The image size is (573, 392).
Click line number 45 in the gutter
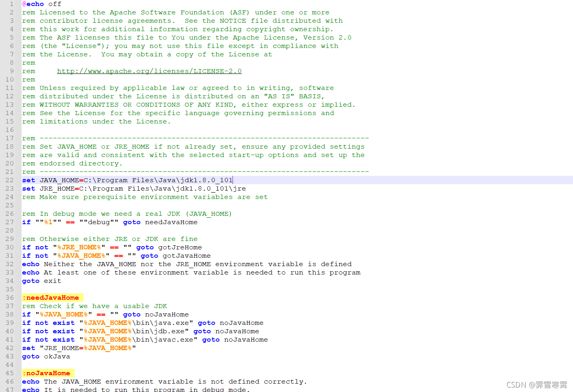(9, 373)
